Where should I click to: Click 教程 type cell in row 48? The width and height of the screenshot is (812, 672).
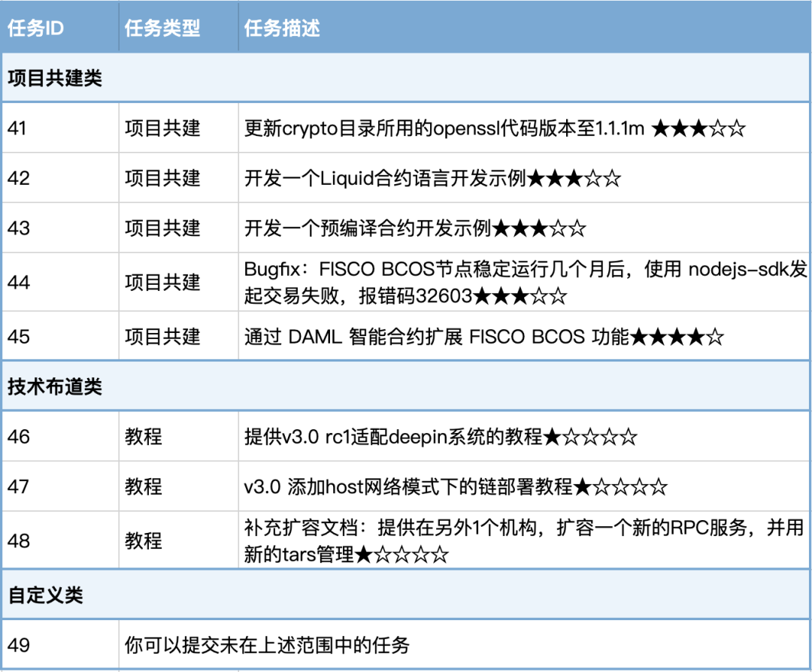[179, 540]
